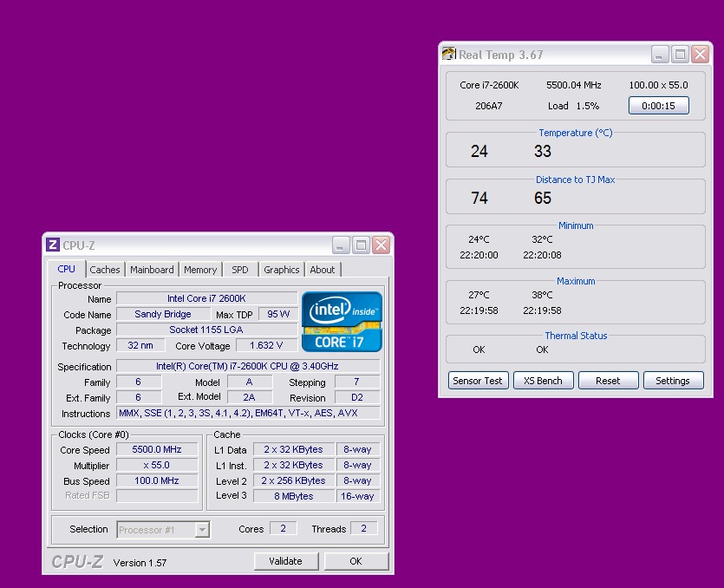The image size is (724, 588).
Task: Open the Mainboard tab
Action: click(x=153, y=270)
